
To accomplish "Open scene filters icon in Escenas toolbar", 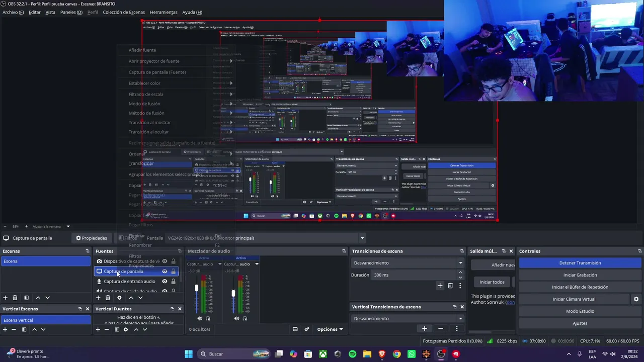I will point(26,298).
